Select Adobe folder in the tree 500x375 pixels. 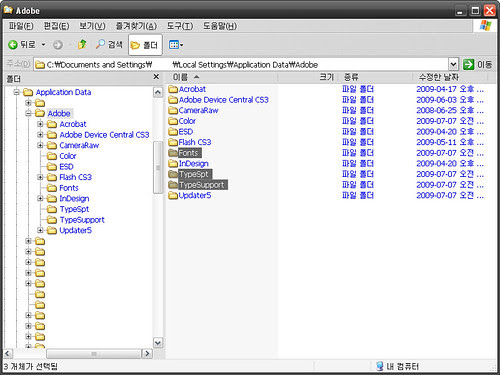(59, 113)
